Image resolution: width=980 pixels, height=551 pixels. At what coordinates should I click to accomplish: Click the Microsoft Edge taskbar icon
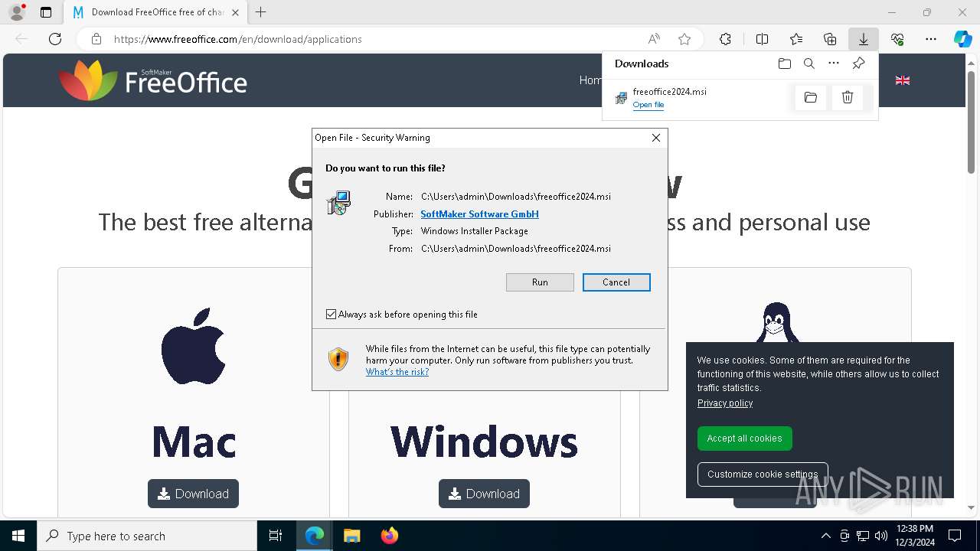tap(315, 536)
